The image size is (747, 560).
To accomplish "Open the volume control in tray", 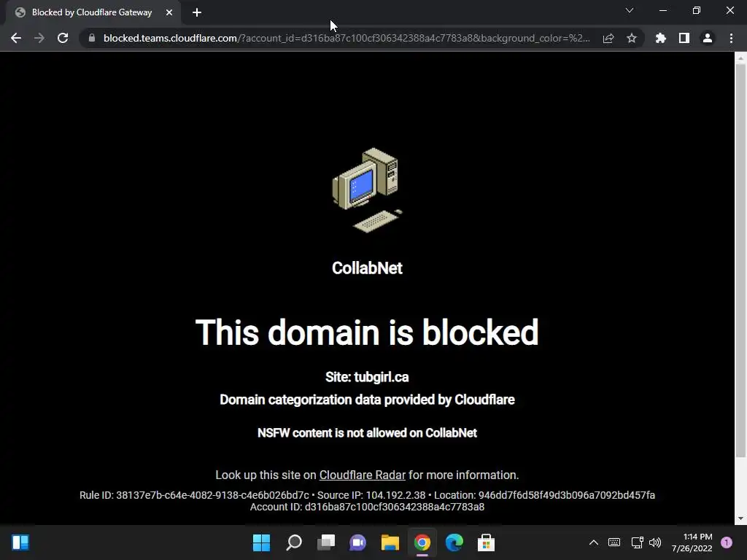I will tap(656, 542).
